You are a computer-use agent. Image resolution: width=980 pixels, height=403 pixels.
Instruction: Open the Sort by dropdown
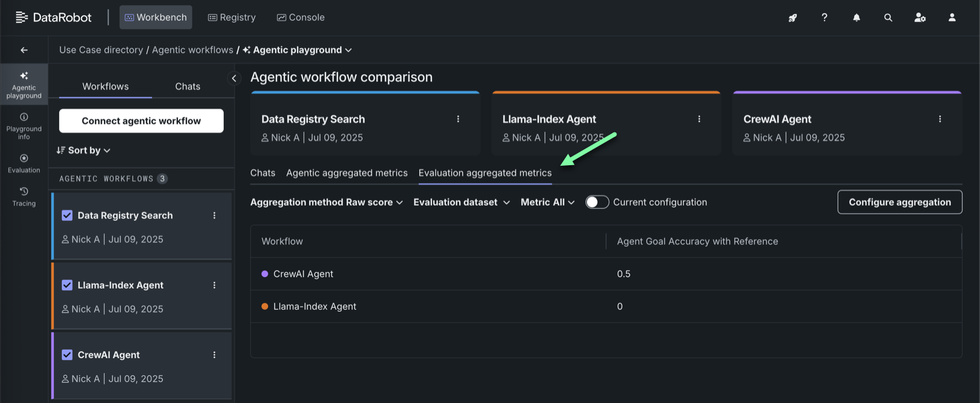[x=84, y=151]
